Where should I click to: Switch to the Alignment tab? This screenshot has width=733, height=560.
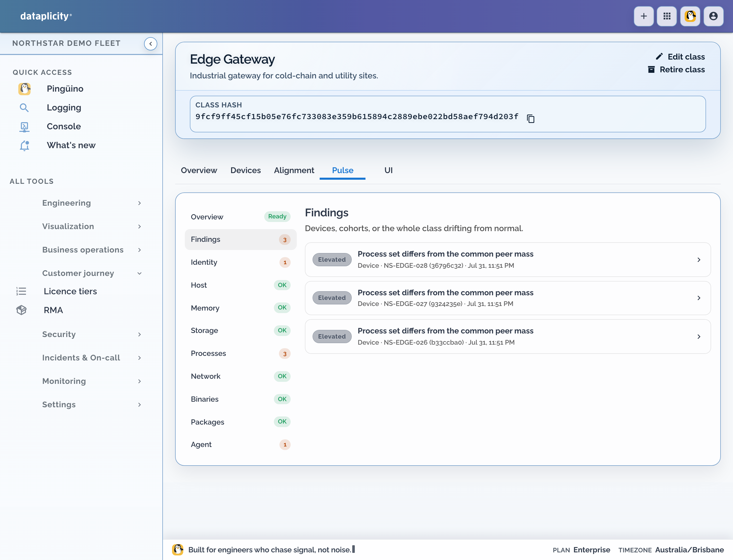click(294, 170)
